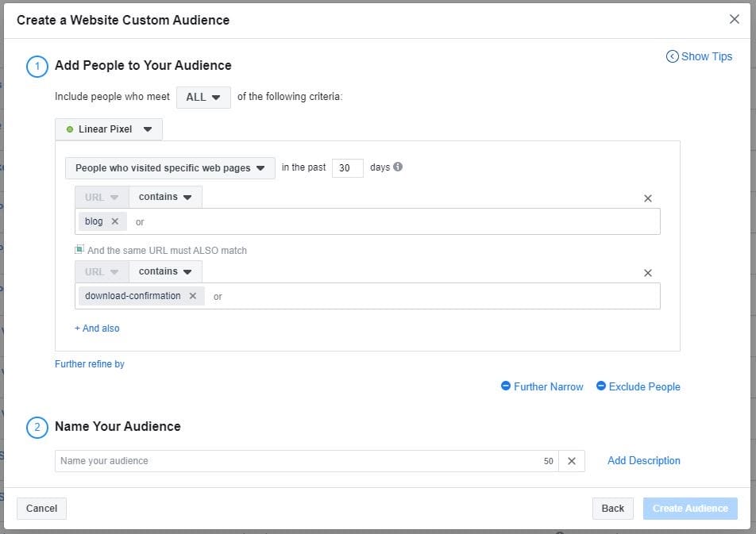756x534 pixels.
Task: Click the info icon next to days
Action: pyautogui.click(x=398, y=167)
